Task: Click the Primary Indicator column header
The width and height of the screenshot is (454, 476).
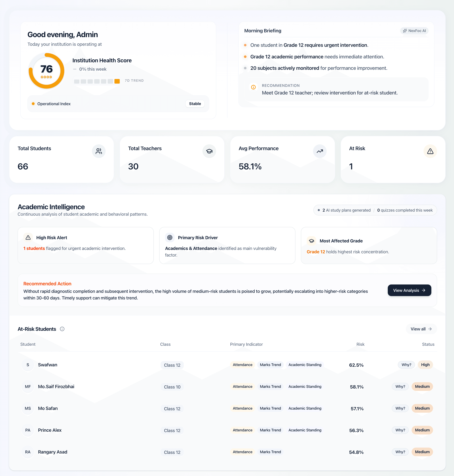Action: [246, 344]
